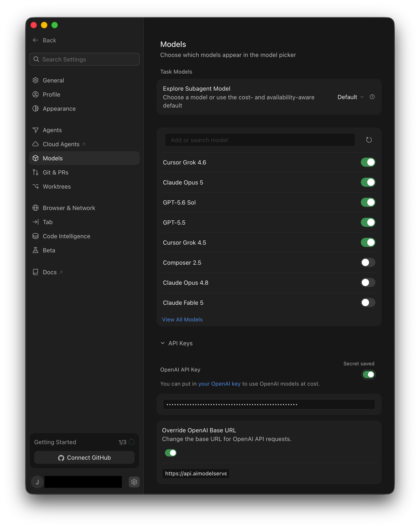Toggle Override OpenAI Base URL switch

pos(170,453)
